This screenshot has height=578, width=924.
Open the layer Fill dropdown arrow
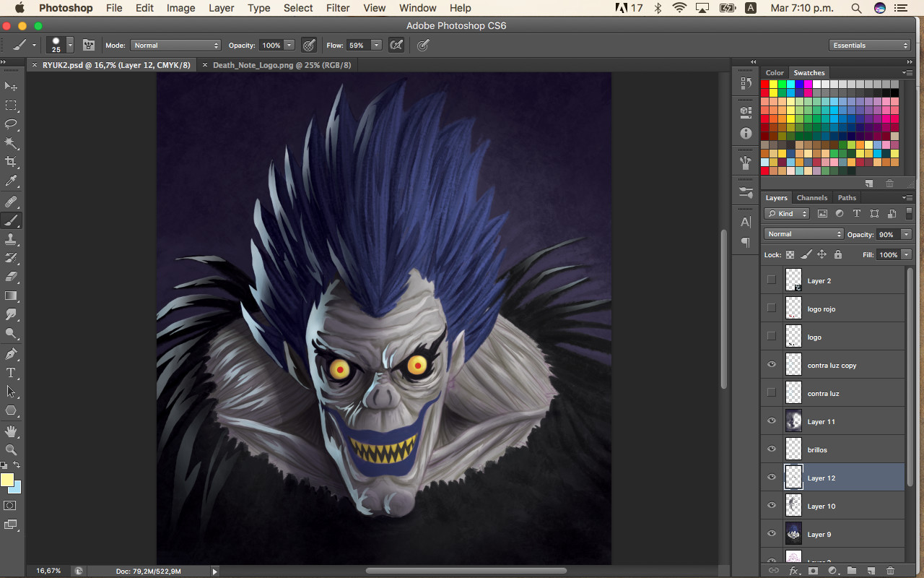click(906, 254)
